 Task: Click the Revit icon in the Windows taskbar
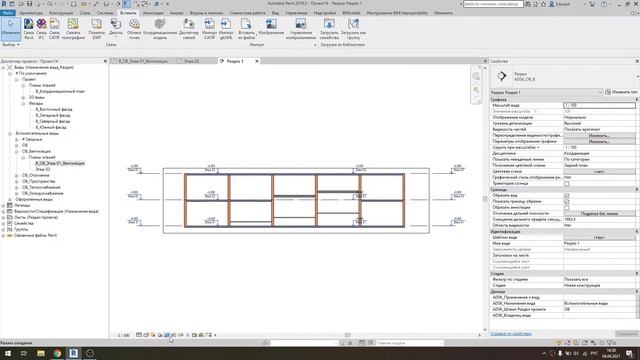pos(73,353)
